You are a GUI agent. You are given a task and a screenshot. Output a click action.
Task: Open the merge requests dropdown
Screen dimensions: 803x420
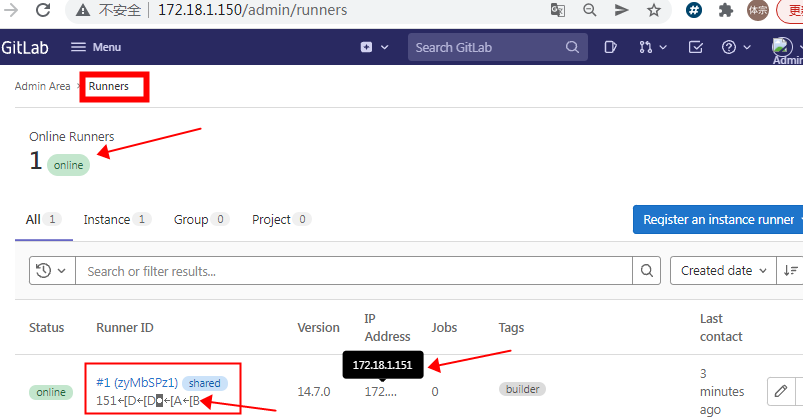[x=652, y=47]
